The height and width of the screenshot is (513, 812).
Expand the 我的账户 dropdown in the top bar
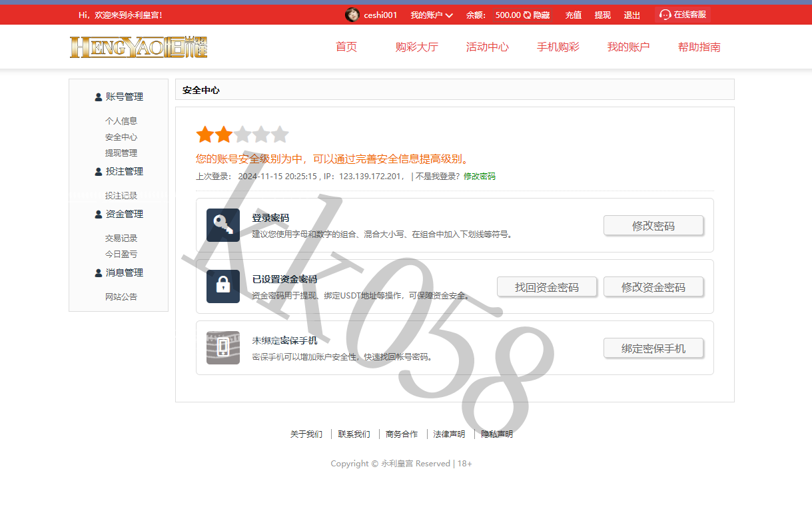click(432, 15)
